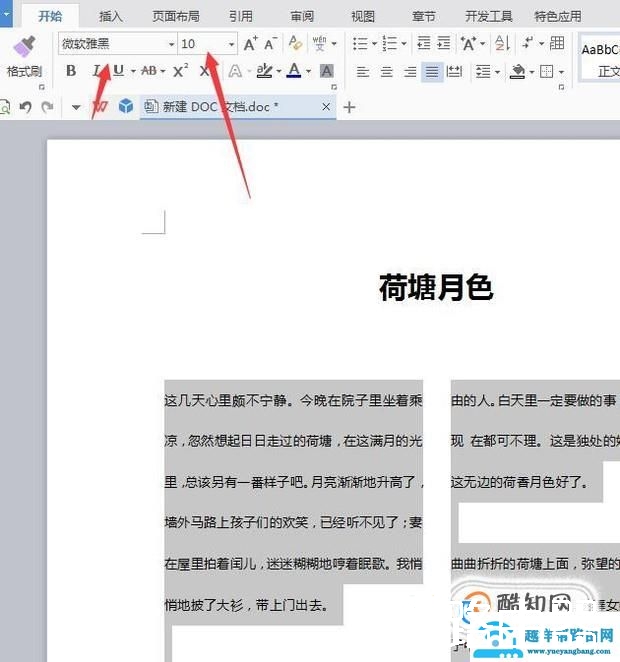The width and height of the screenshot is (620, 662).
Task: Switch to the 章节 tab
Action: pos(424,16)
